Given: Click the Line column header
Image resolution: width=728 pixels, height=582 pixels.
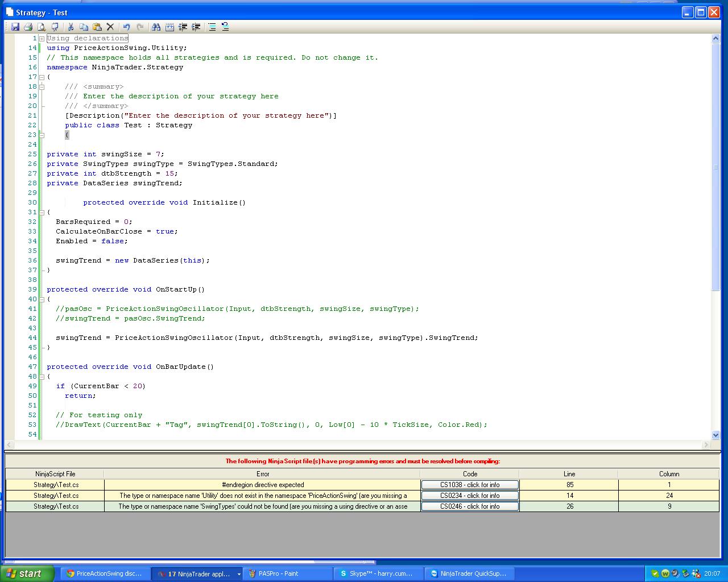Looking at the screenshot, I should [x=569, y=474].
